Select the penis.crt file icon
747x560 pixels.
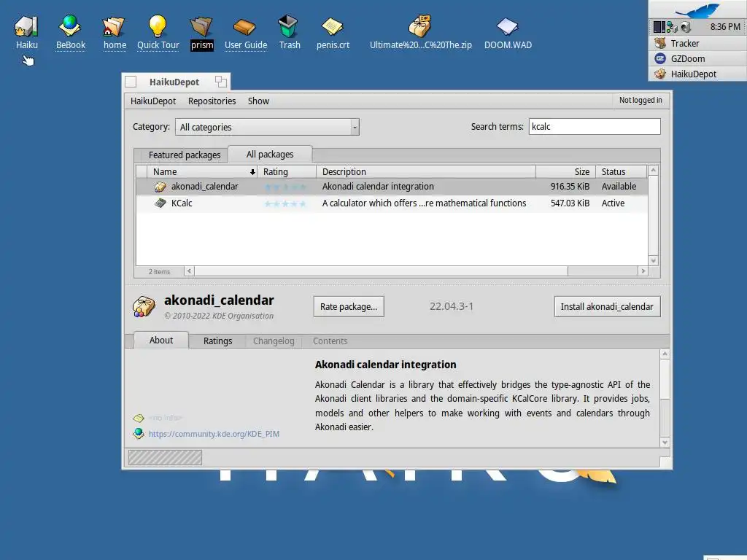(333, 27)
